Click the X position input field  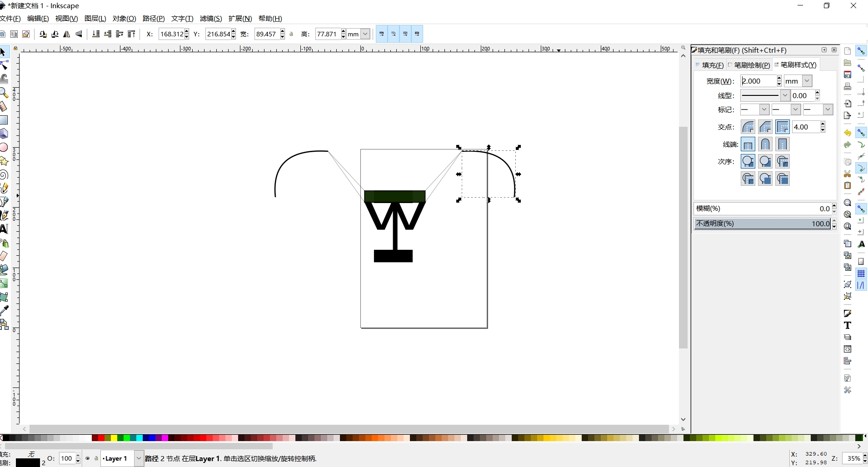171,34
